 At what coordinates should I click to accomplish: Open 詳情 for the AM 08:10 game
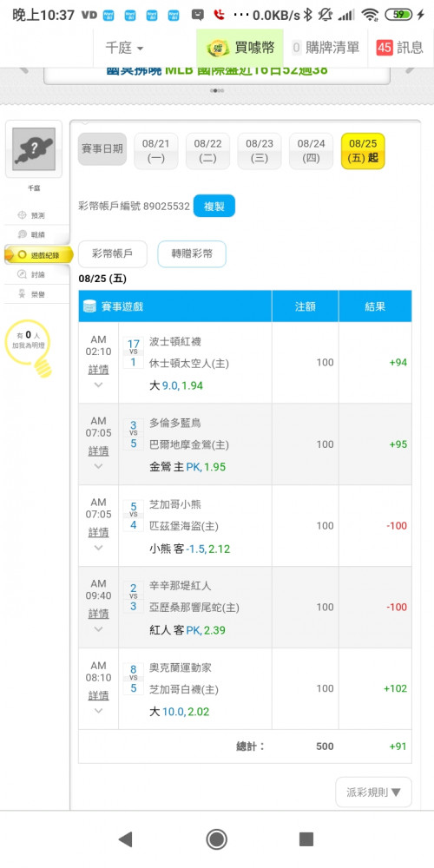[x=99, y=695]
